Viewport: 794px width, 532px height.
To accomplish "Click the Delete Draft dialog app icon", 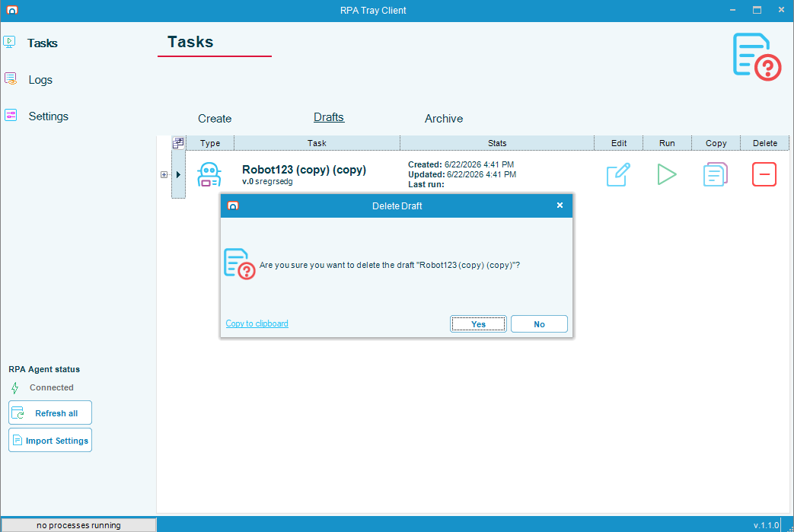I will 233,205.
